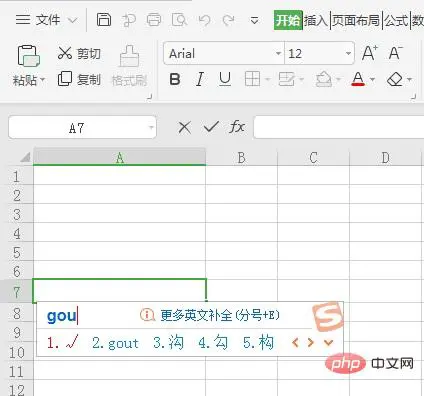Expand the Name Box dropdown arrow
Image resolution: width=424 pixels, height=396 pixels.
click(151, 127)
